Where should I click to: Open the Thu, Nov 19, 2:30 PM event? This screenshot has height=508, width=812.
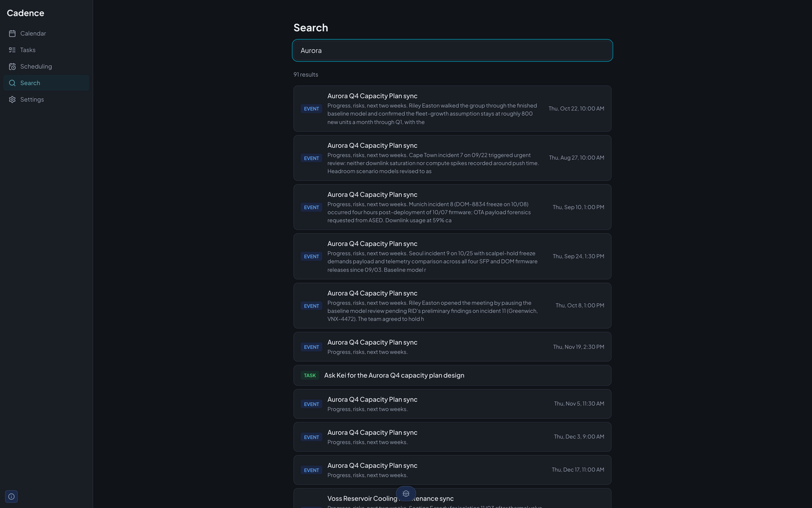(452, 347)
